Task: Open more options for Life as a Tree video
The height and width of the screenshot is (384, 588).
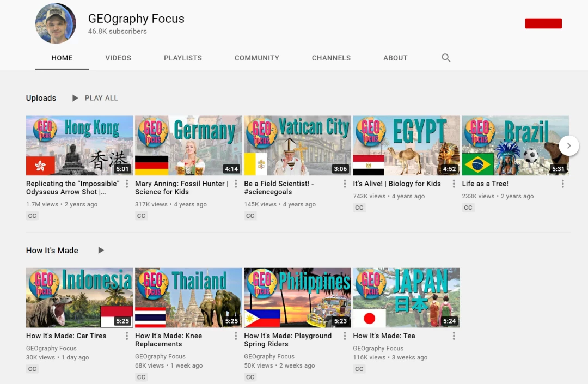Action: coord(562,184)
